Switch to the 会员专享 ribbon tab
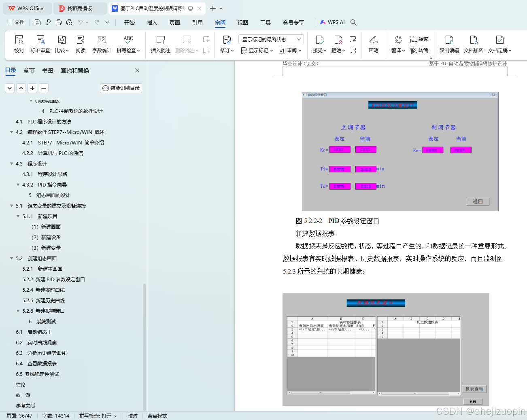Screen dimensions: 527x420 tap(293, 23)
